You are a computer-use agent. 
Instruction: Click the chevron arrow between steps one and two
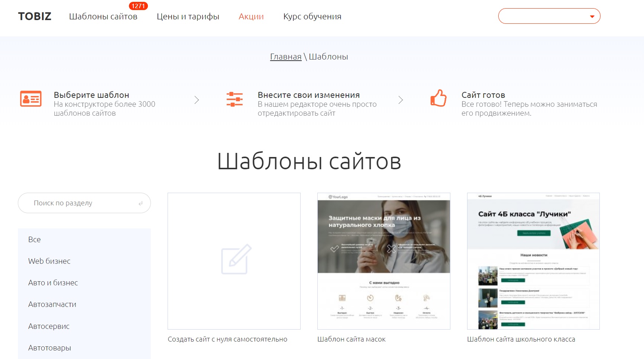pyautogui.click(x=197, y=100)
